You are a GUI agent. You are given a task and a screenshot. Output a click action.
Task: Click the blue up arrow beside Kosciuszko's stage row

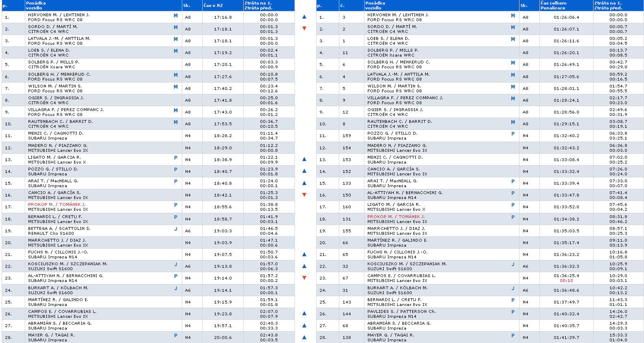[304, 266]
